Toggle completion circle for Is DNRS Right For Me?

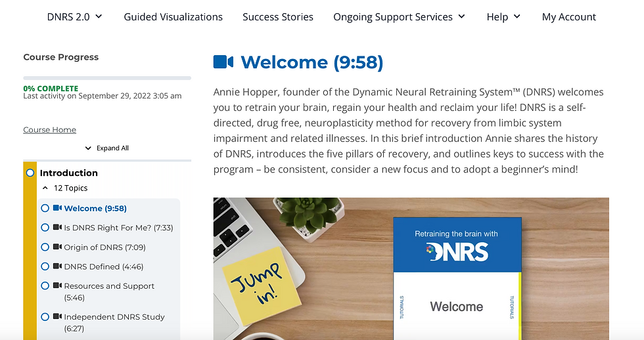45,228
